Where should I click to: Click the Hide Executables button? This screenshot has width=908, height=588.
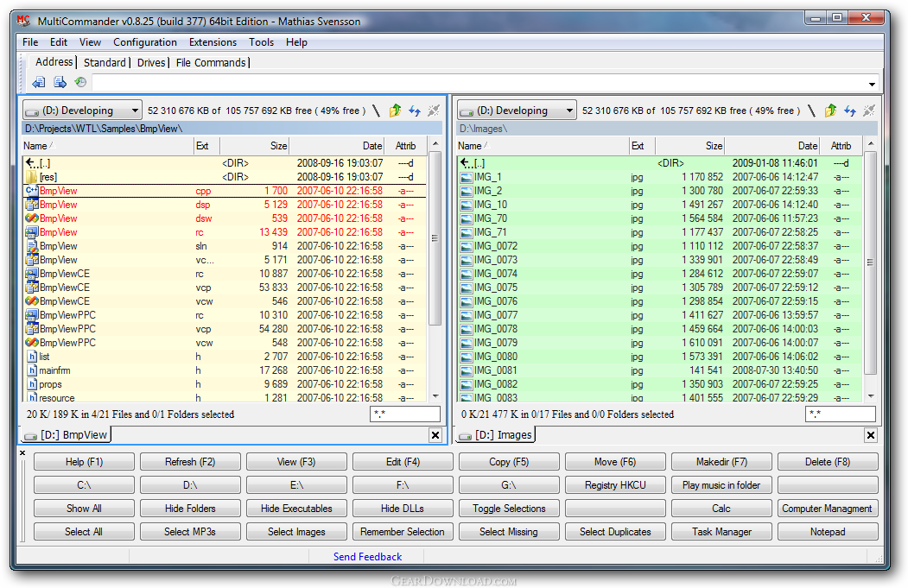coord(296,509)
